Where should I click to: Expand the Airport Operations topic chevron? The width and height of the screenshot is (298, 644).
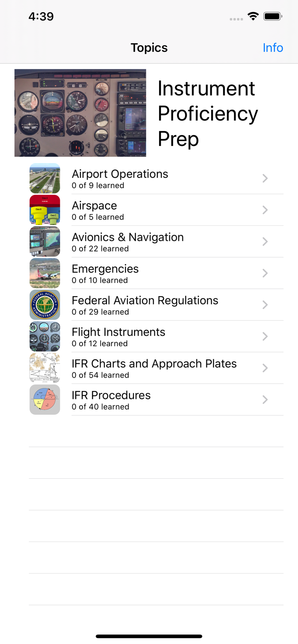(265, 178)
